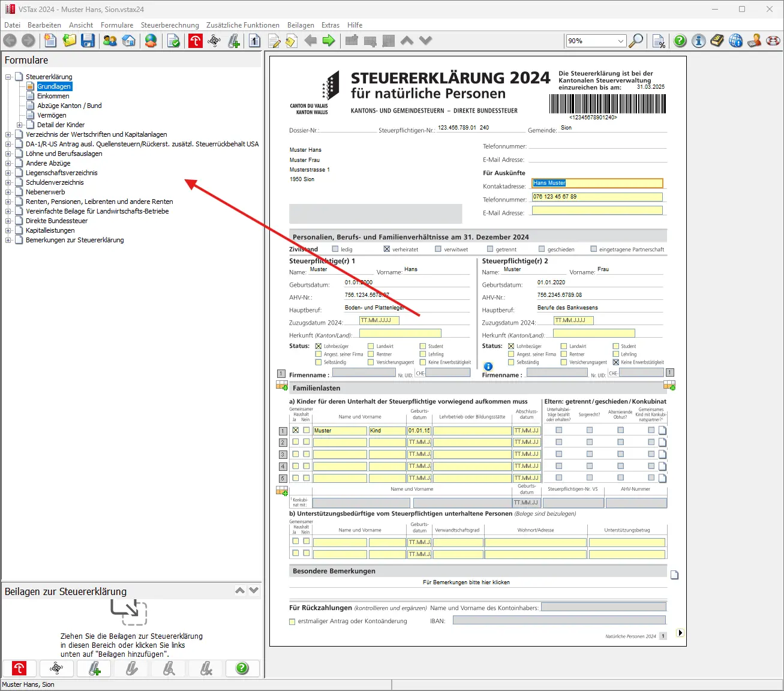Screen dimensions: 784x691
Task: Click the red lifebuoy support icon
Action: coord(773,41)
